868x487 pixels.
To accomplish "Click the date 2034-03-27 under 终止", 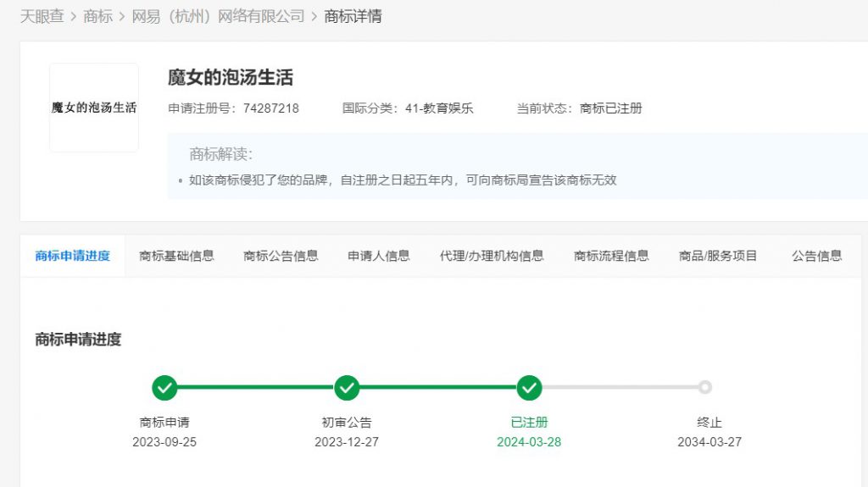I will [709, 441].
